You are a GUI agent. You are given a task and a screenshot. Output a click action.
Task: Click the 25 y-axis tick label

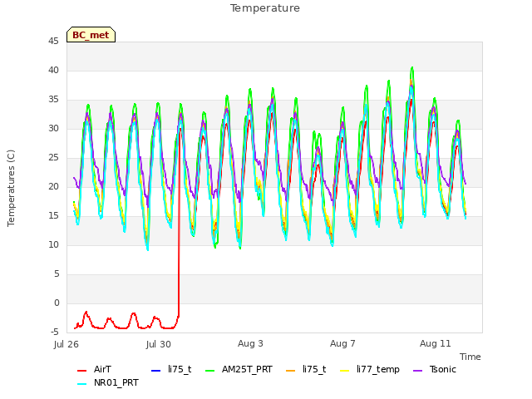[53, 158]
